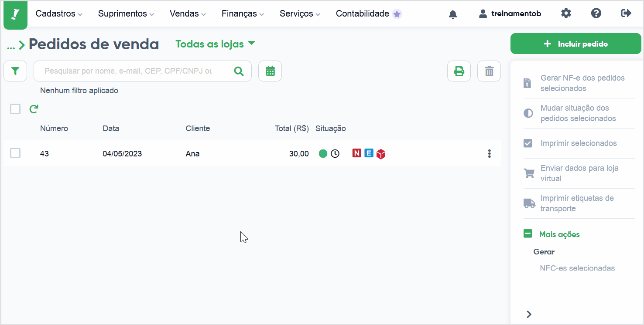Click the logout exit icon

[626, 14]
